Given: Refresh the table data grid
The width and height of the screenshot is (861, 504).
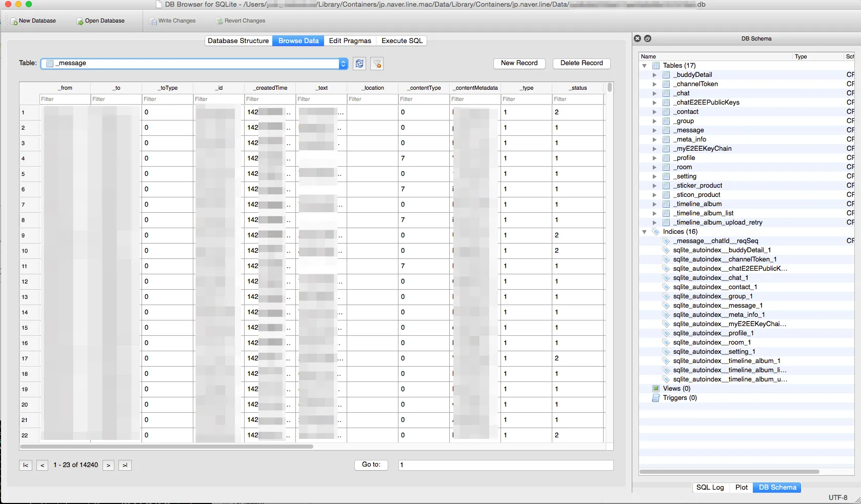Looking at the screenshot, I should coord(359,64).
